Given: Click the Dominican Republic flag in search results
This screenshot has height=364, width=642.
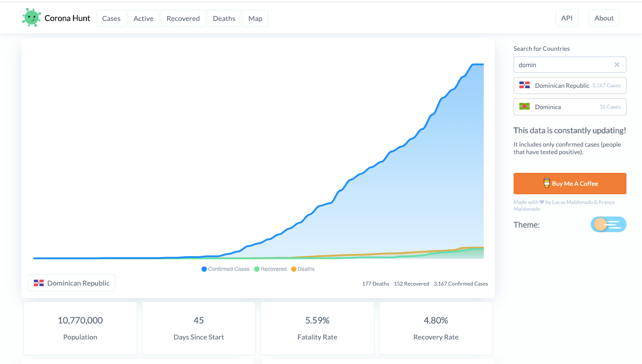Looking at the screenshot, I should (524, 86).
